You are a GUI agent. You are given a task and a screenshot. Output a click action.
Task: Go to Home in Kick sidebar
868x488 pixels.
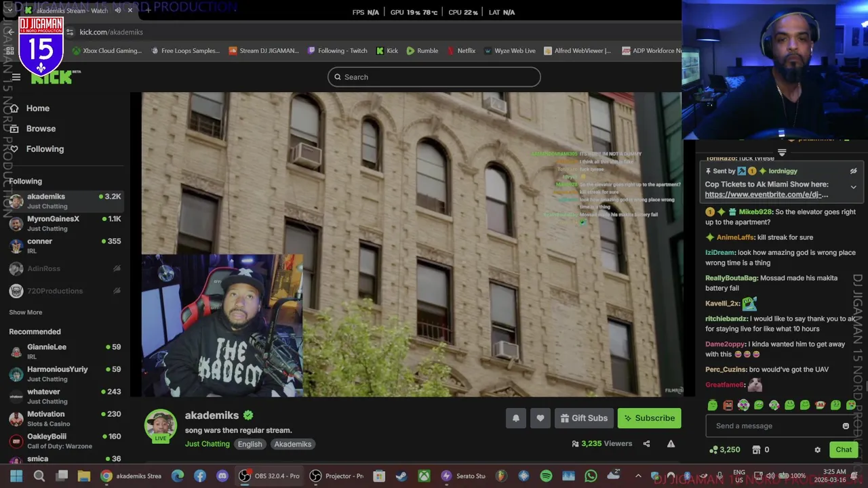pos(38,108)
